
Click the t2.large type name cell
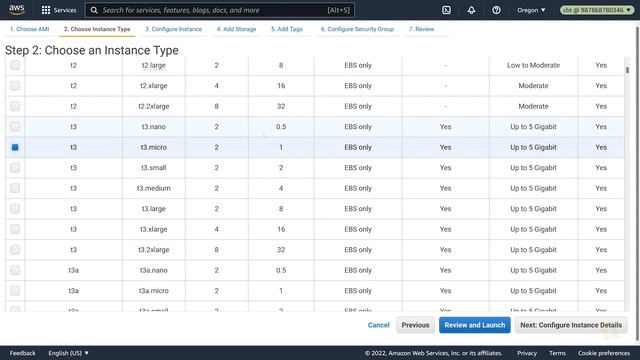pyautogui.click(x=153, y=65)
